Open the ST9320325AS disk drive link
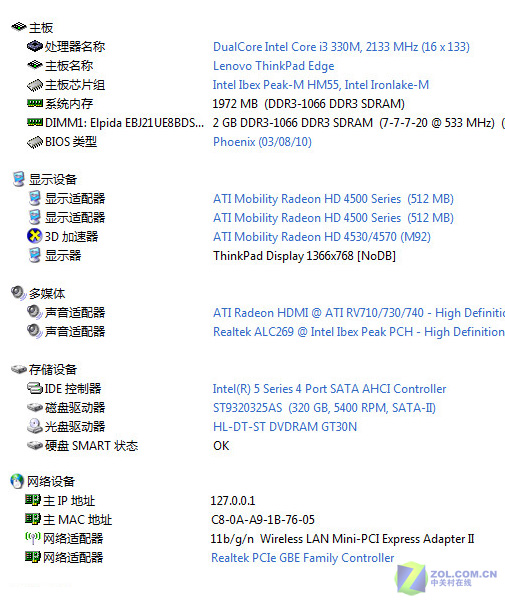 [x=324, y=408]
